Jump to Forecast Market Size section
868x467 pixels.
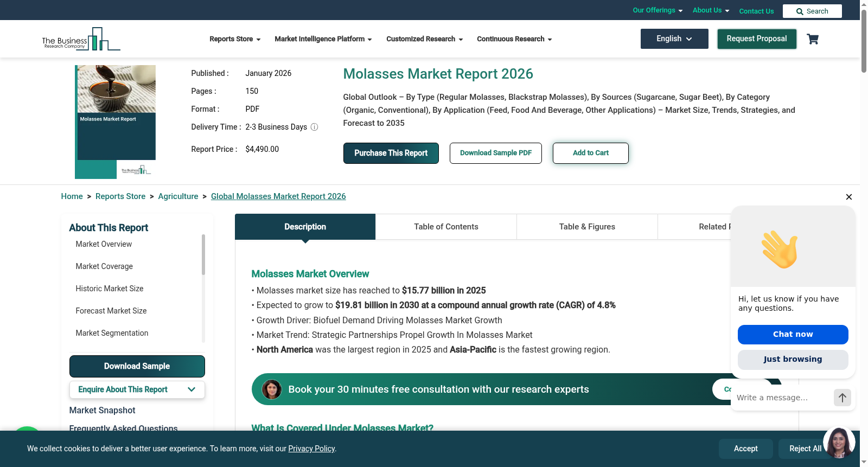(111, 311)
